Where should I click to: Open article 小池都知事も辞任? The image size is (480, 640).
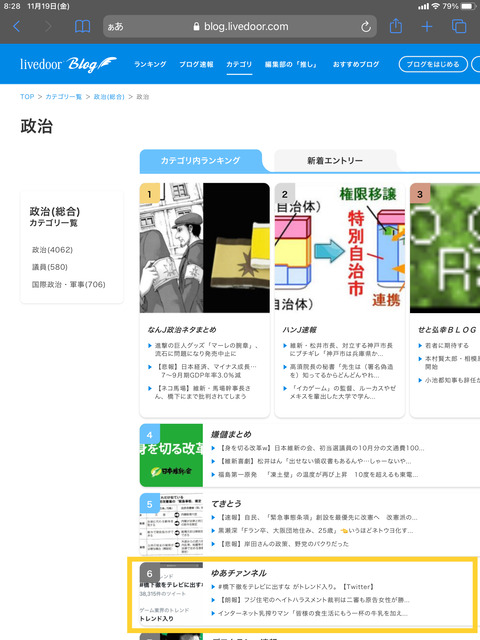point(452,380)
